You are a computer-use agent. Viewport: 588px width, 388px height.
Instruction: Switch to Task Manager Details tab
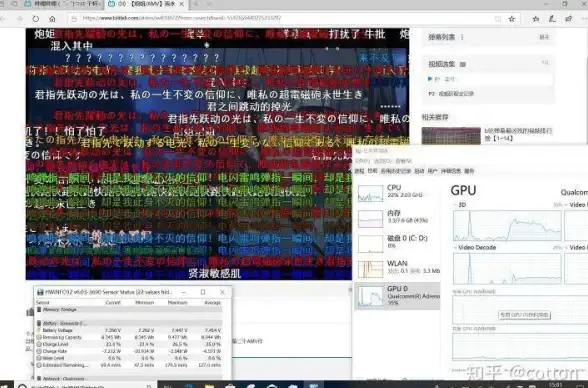click(x=451, y=171)
